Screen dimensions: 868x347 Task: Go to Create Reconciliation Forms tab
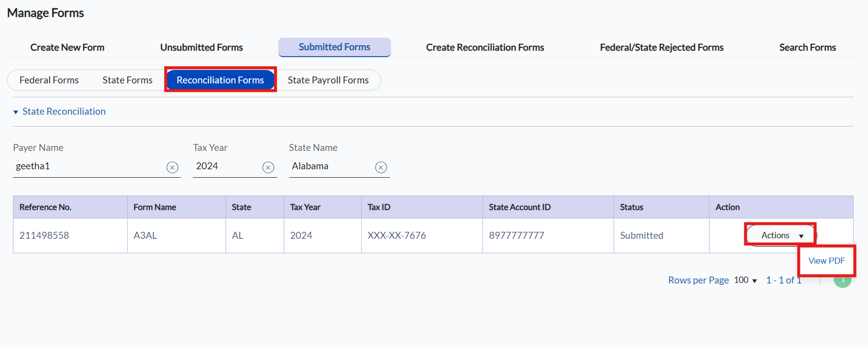pos(485,48)
